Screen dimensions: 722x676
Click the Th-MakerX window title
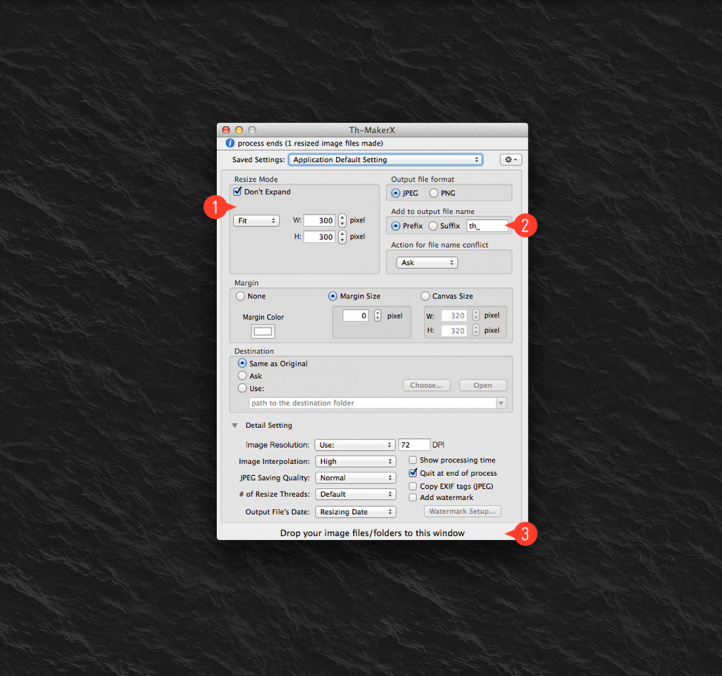click(372, 130)
